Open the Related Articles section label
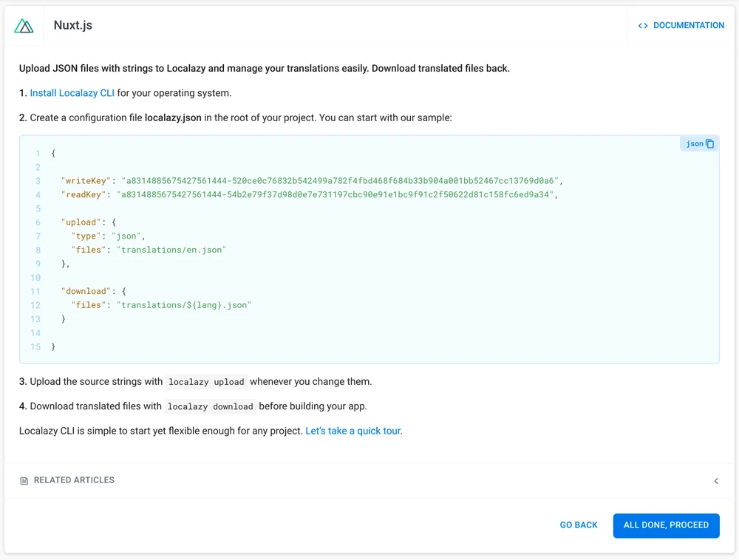 click(x=74, y=480)
